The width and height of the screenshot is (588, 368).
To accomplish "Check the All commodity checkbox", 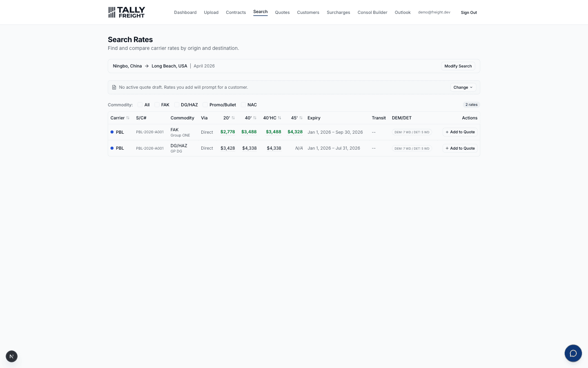I will (x=140, y=105).
